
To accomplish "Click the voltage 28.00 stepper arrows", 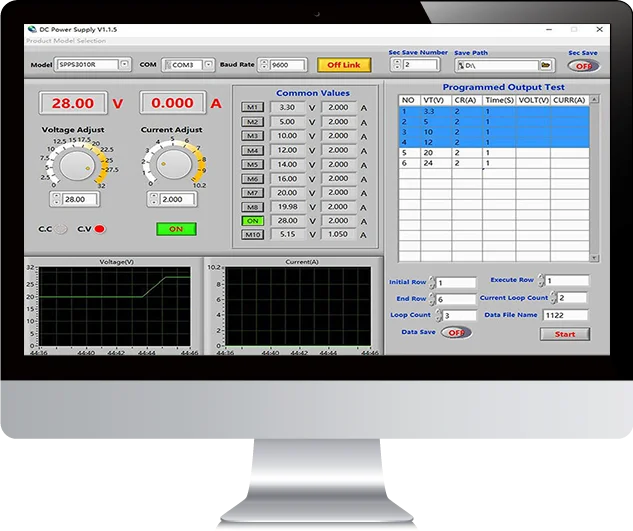I will coord(57,199).
